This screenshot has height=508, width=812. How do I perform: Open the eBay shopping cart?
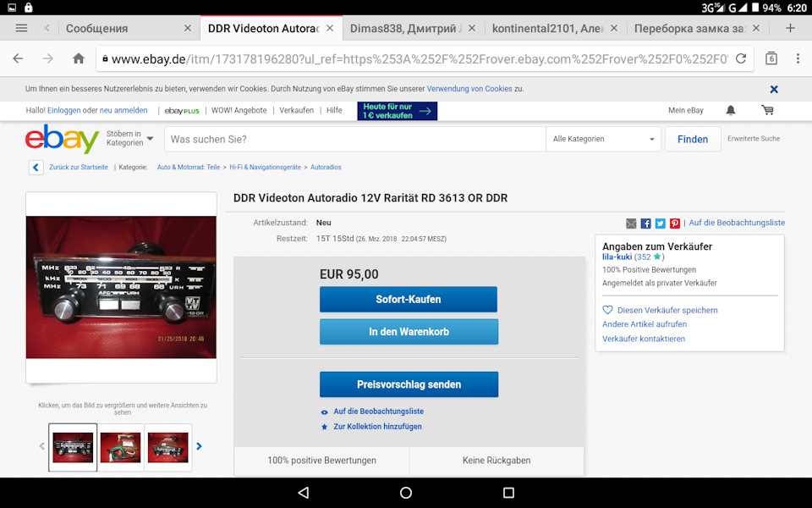767,110
